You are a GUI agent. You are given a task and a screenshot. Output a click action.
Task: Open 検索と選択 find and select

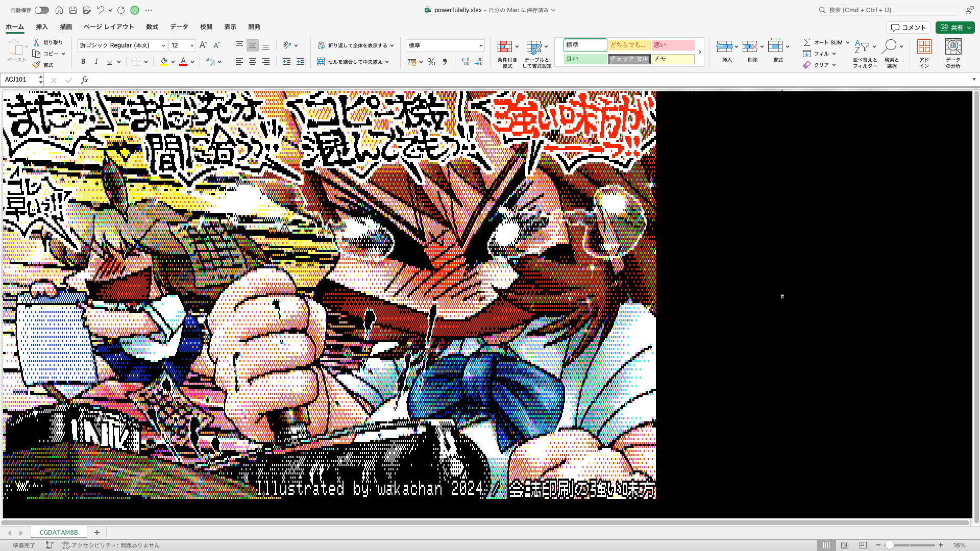click(892, 54)
